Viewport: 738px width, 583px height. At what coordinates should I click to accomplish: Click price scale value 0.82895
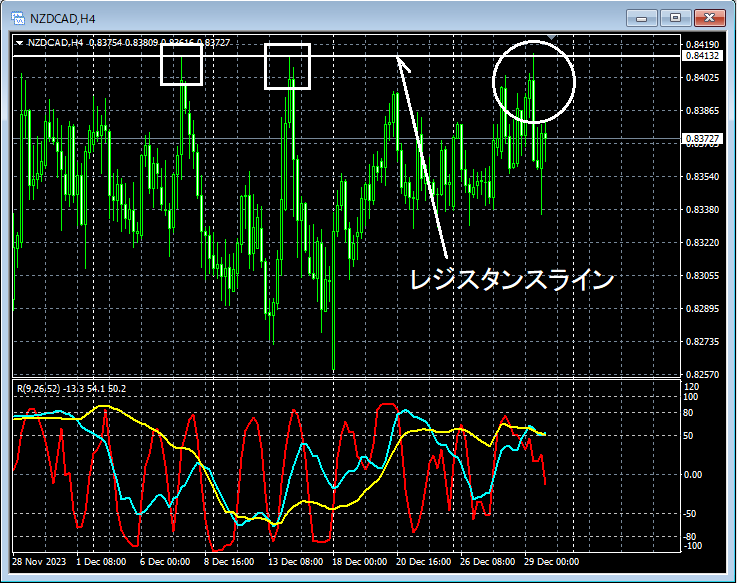(703, 309)
